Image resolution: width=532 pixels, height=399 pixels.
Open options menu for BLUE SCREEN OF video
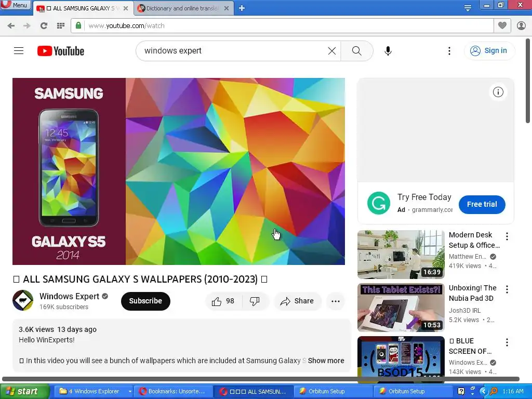(x=507, y=342)
